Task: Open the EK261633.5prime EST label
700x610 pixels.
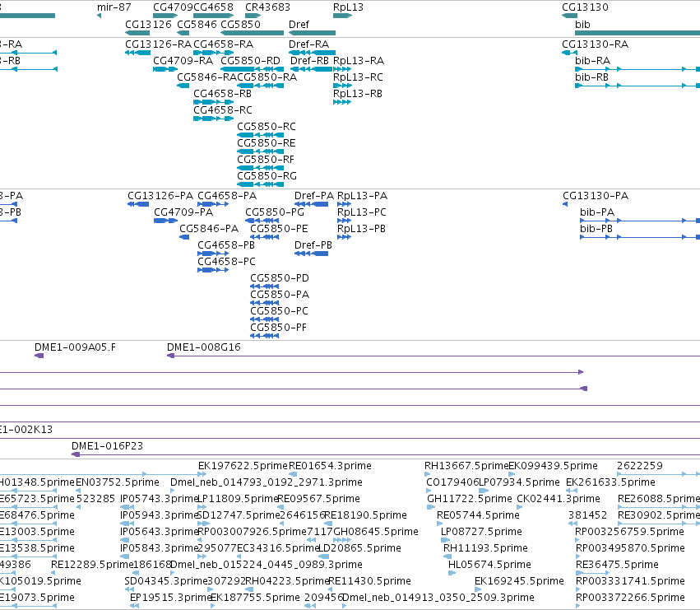Action: pyautogui.click(x=610, y=482)
